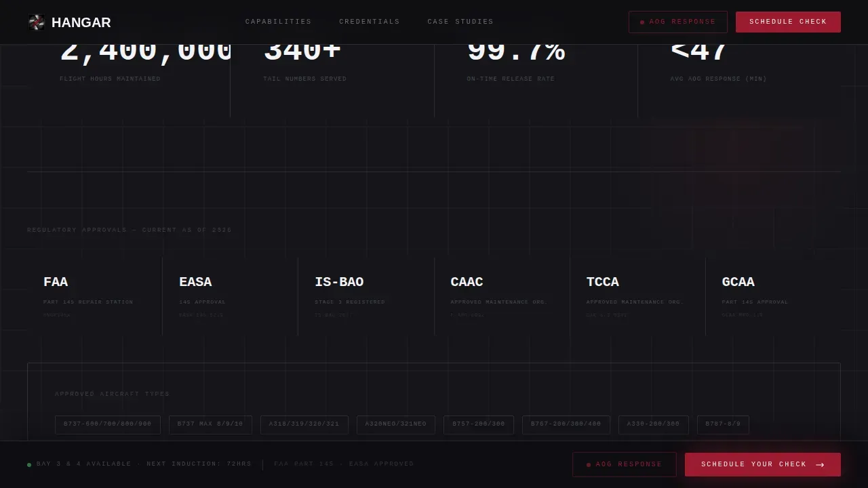The image size is (868, 488).
Task: Open the Capabilities nav link
Action: [278, 22]
